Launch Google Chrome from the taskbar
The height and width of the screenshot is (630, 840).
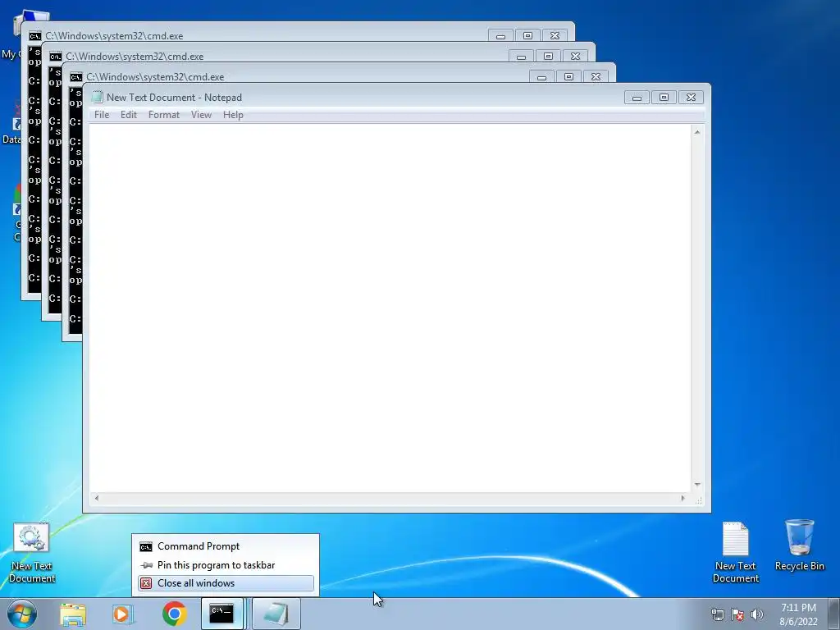click(x=174, y=614)
